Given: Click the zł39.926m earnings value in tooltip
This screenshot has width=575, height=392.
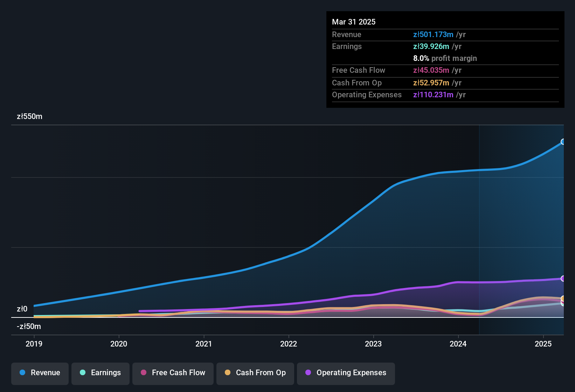Looking at the screenshot, I should (431, 47).
